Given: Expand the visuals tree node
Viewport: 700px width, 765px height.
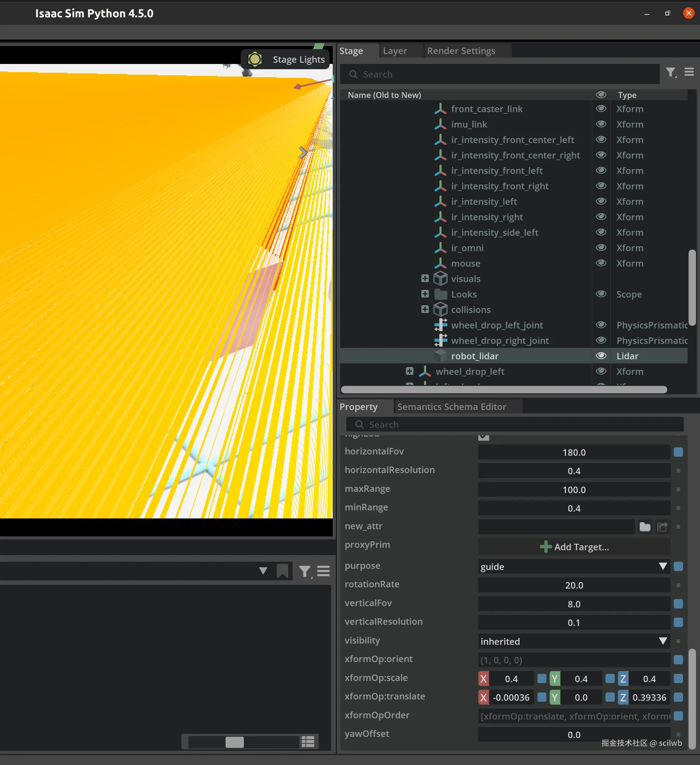Looking at the screenshot, I should 424,278.
